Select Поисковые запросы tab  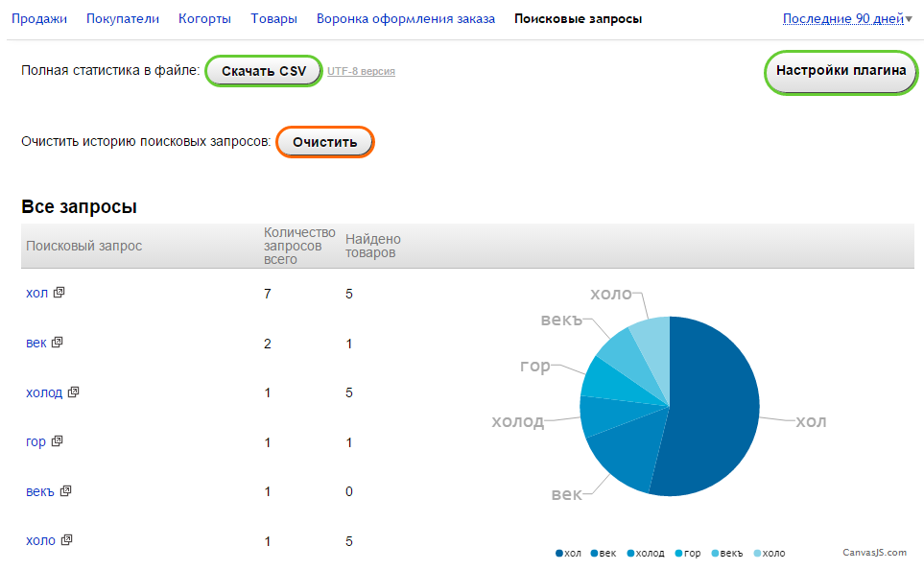tap(578, 19)
